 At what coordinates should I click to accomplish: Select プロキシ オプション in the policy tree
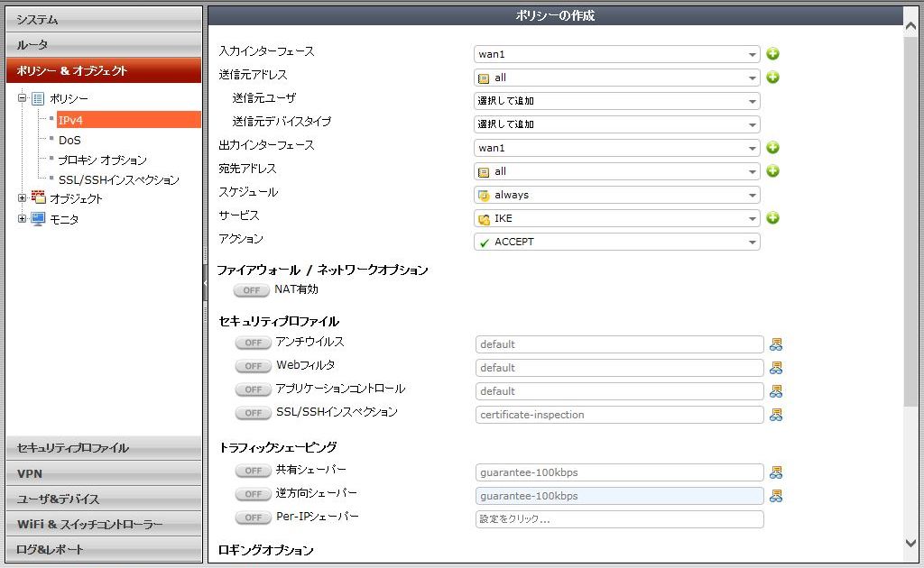coord(102,160)
